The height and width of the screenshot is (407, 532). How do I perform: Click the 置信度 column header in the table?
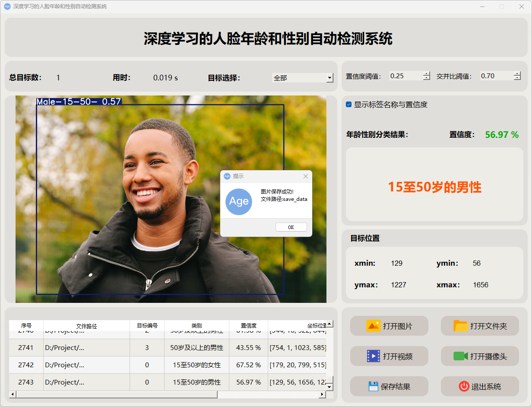point(248,326)
